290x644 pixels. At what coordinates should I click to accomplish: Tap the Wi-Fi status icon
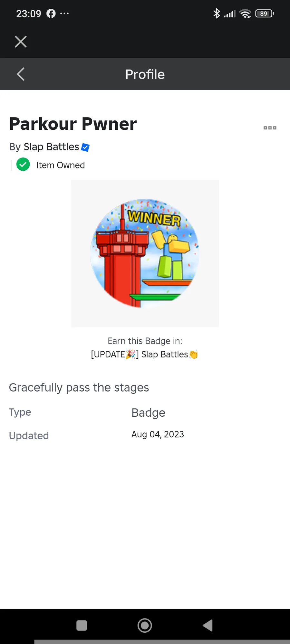(245, 14)
